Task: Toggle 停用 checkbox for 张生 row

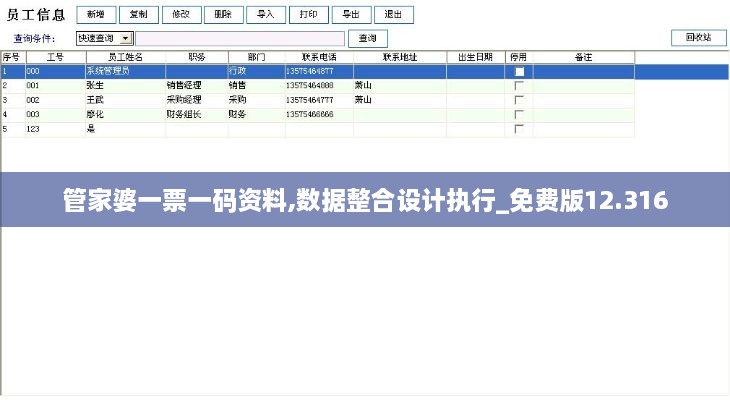Action: coord(519,86)
